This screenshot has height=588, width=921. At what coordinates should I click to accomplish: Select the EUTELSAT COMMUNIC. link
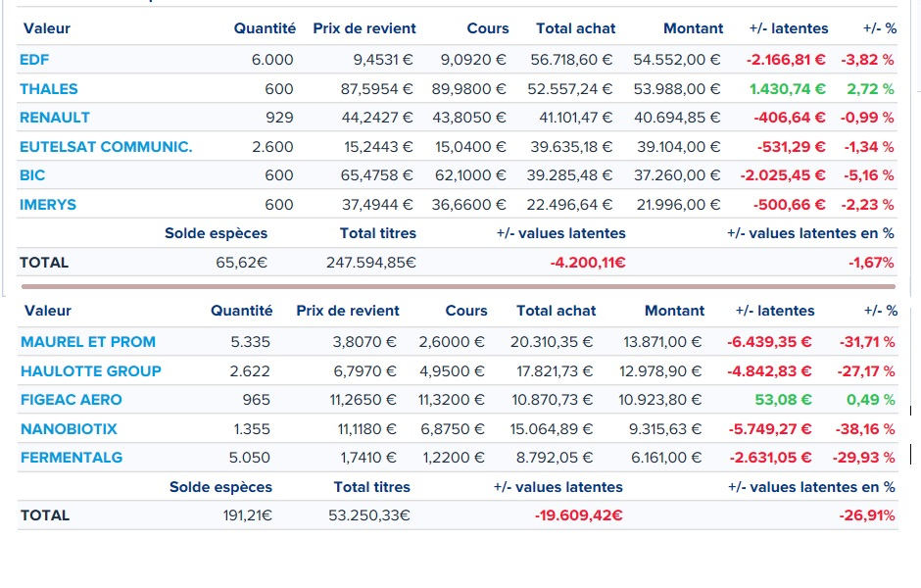(106, 147)
